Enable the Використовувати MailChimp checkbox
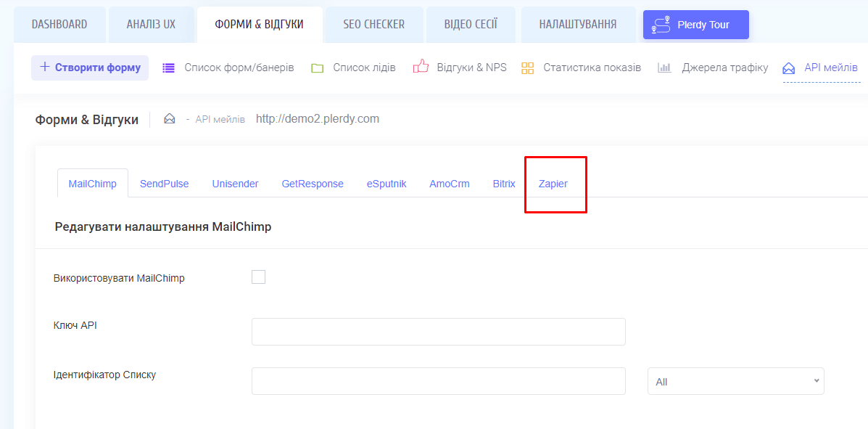This screenshot has height=429, width=868. point(258,277)
